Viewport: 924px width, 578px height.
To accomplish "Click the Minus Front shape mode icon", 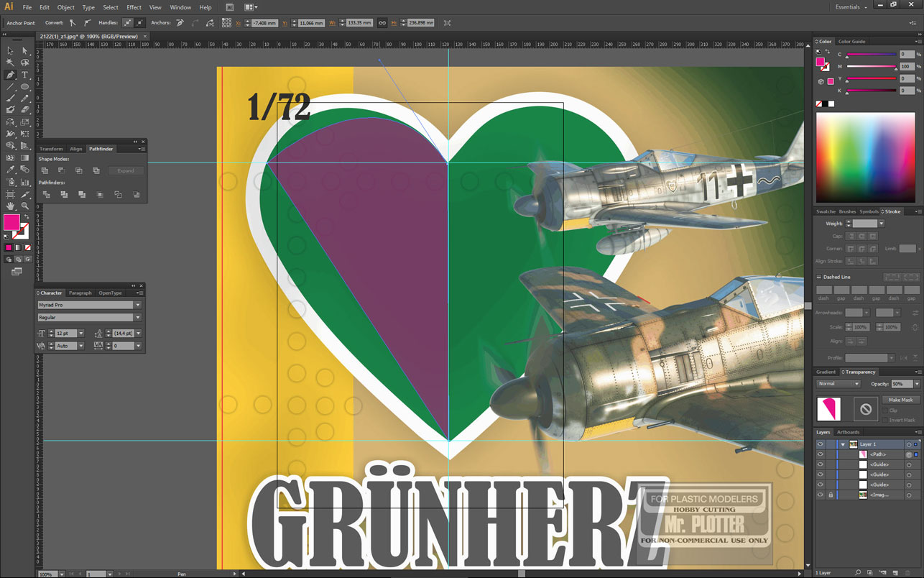I will pyautogui.click(x=62, y=170).
